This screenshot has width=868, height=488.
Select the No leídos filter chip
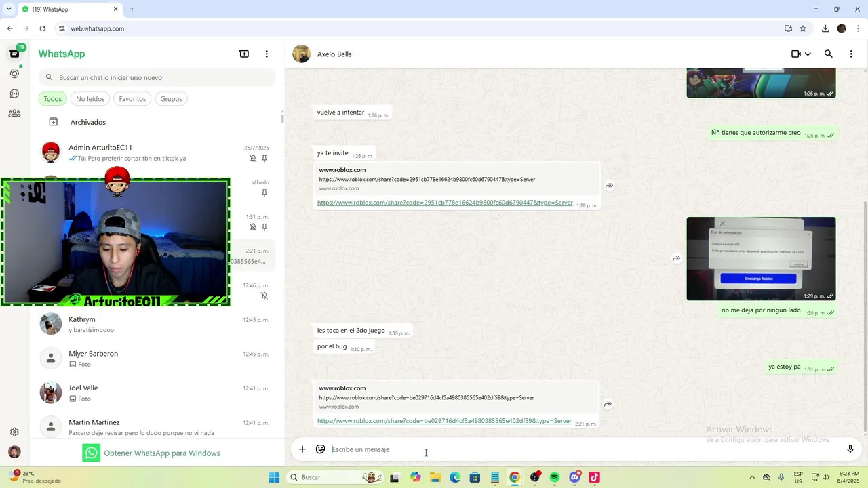click(x=90, y=99)
